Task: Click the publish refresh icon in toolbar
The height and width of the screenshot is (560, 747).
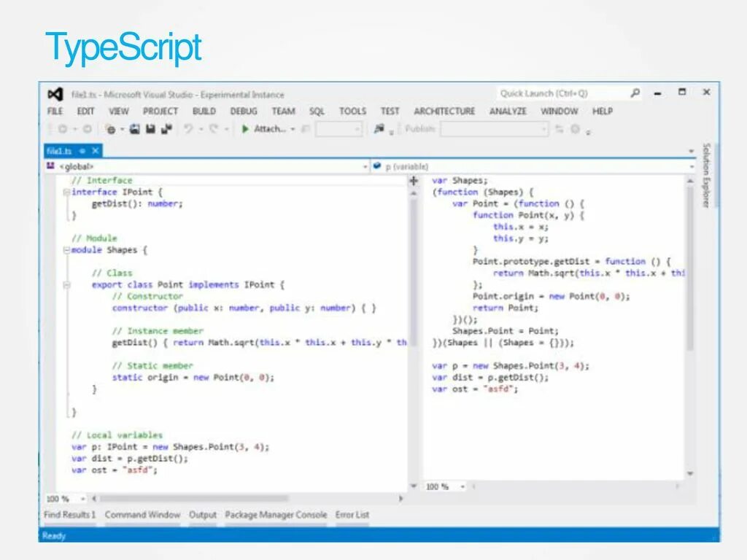Action: tap(560, 129)
